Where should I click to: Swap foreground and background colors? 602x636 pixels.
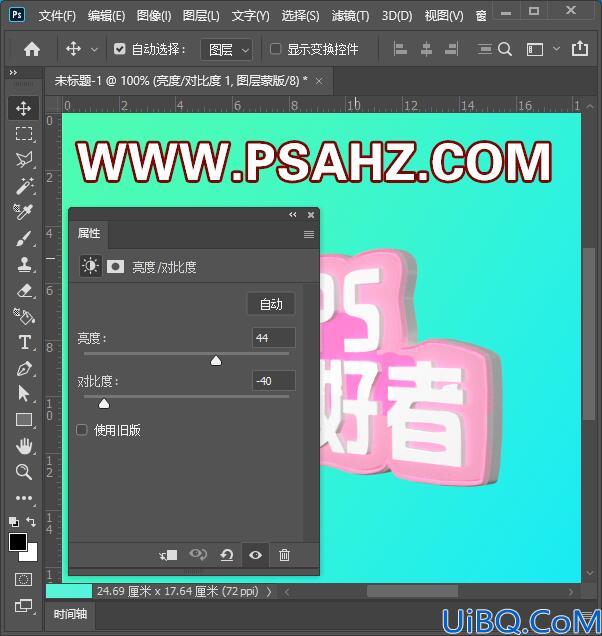[x=31, y=521]
